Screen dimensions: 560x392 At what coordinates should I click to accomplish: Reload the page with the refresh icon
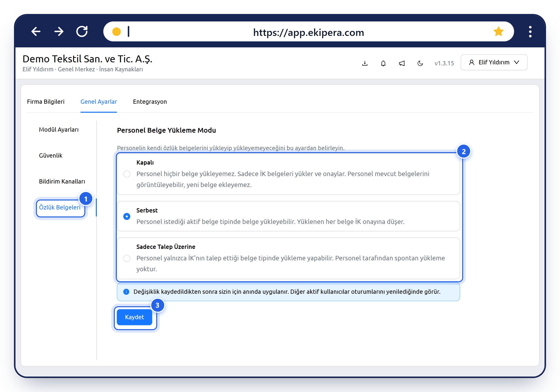tap(82, 31)
